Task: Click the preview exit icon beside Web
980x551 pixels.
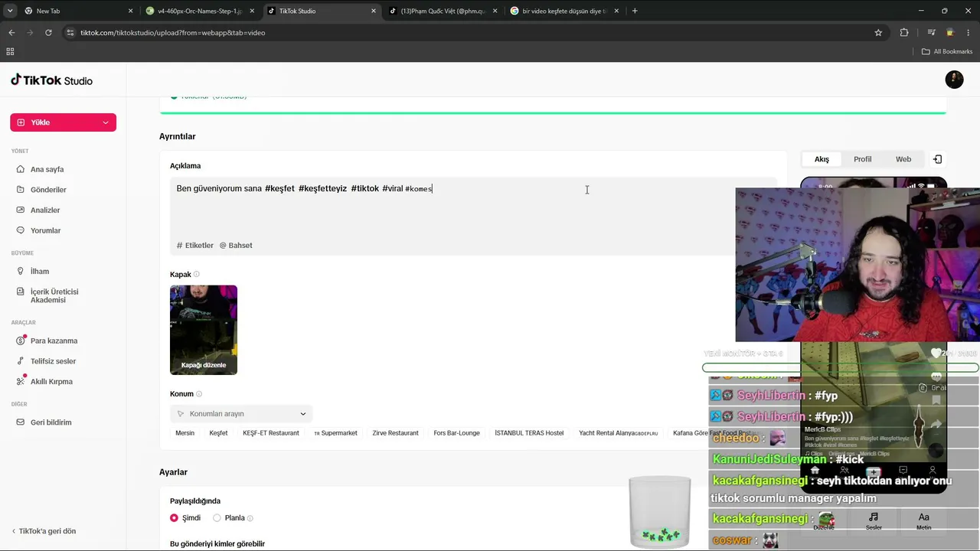Action: pos(937,159)
